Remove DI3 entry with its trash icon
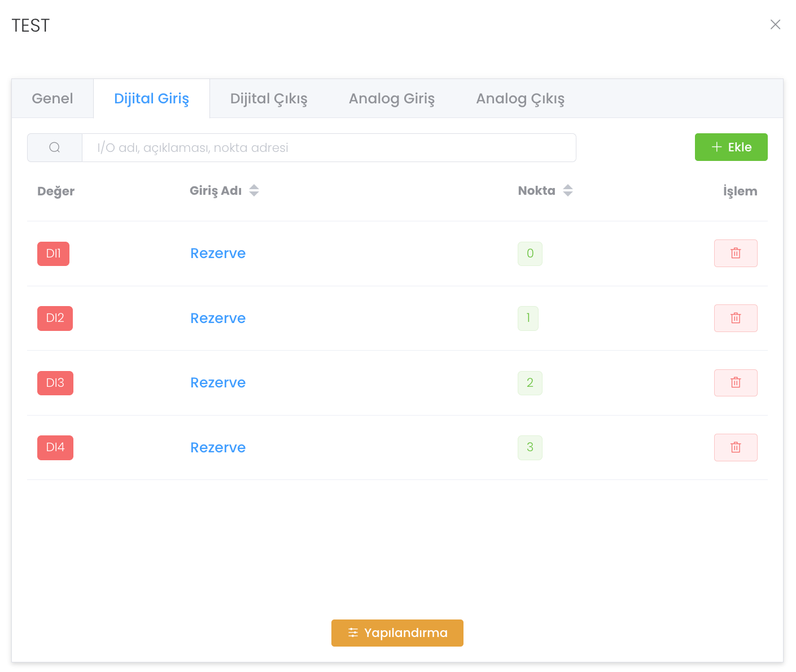Viewport: 796px width, 672px height. 735,382
